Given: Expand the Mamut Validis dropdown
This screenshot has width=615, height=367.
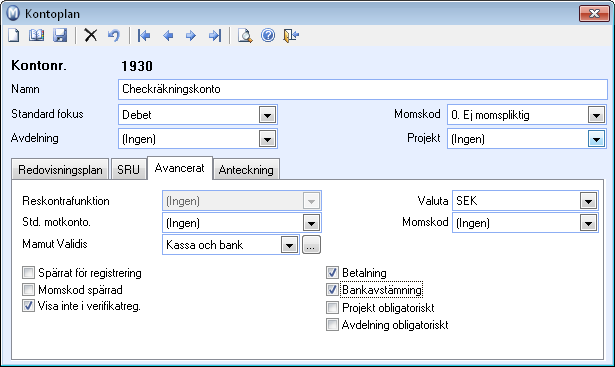Looking at the screenshot, I should 289,245.
